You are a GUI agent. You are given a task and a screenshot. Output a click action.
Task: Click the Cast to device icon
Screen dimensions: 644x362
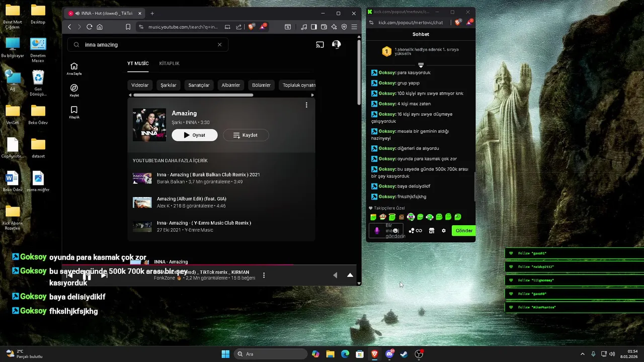tap(320, 45)
